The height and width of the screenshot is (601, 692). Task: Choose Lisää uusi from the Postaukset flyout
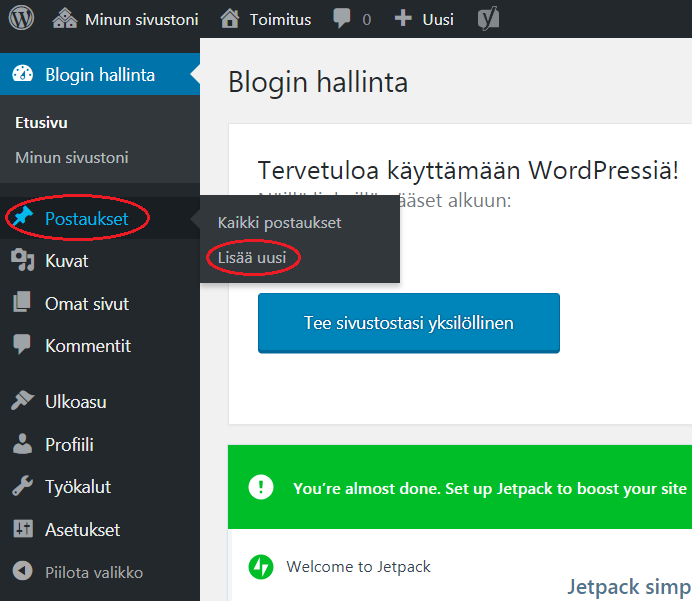point(252,257)
